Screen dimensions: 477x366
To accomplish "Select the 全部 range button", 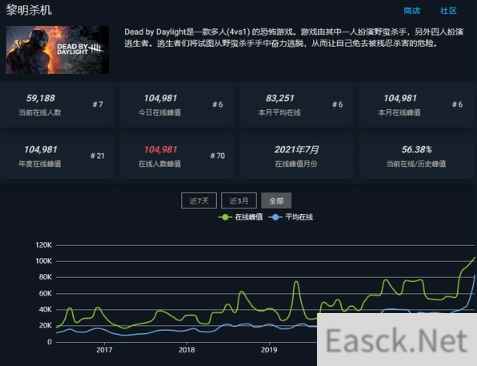I will (x=276, y=201).
